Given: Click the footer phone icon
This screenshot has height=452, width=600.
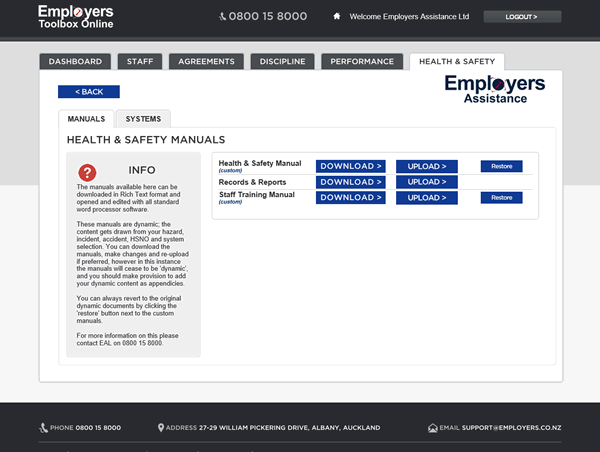Looking at the screenshot, I should 44,428.
